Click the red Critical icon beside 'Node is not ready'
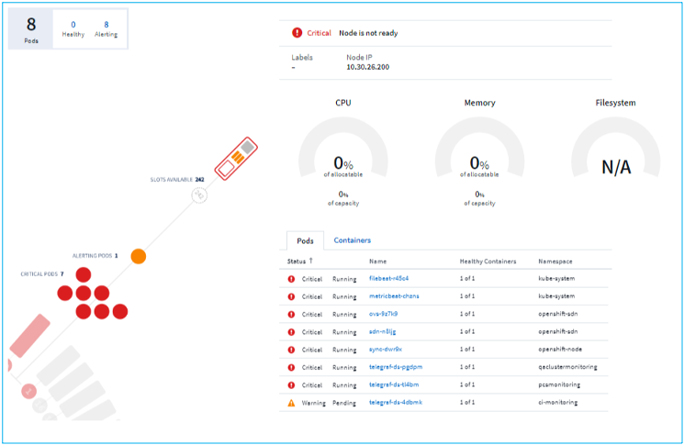The height and width of the screenshot is (445, 684). [297, 33]
